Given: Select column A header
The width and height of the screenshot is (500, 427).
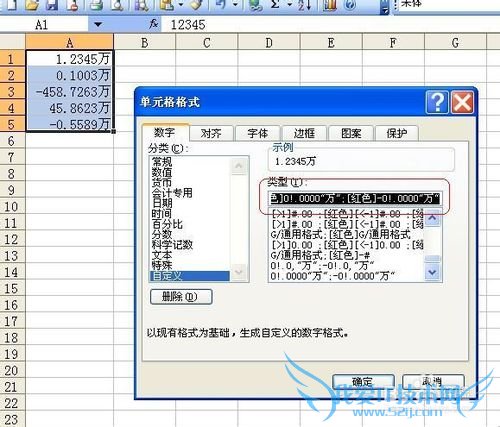Looking at the screenshot, I should pos(69,42).
